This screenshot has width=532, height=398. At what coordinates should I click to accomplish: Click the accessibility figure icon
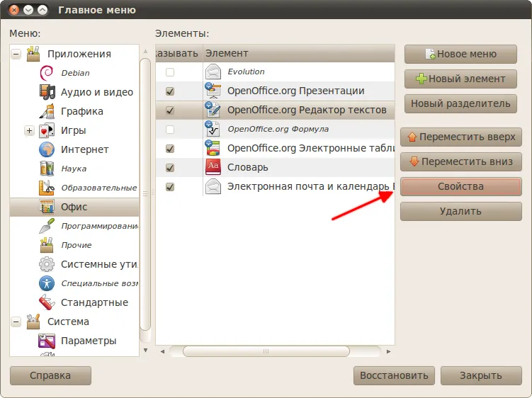point(47,283)
